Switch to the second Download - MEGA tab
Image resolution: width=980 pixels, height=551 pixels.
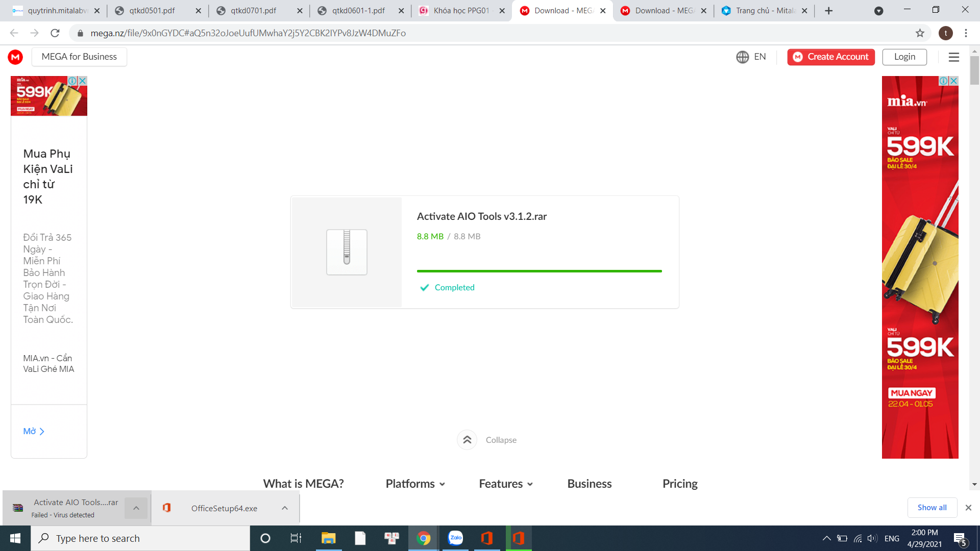(664, 10)
